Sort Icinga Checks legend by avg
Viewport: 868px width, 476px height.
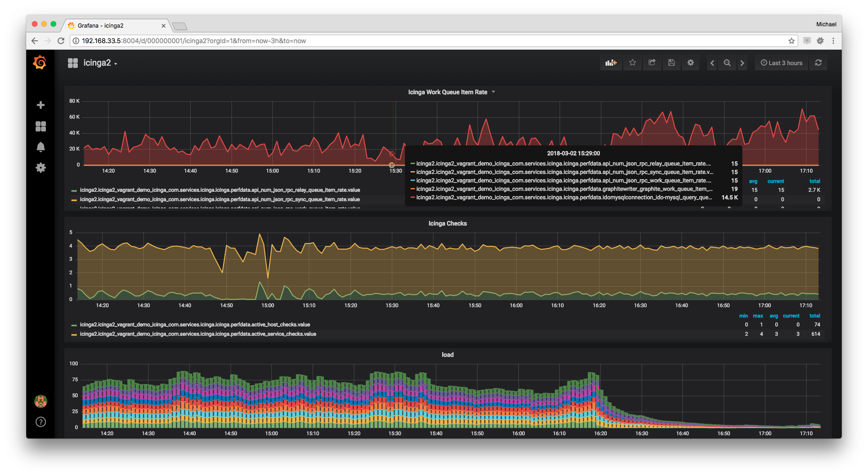click(x=773, y=316)
